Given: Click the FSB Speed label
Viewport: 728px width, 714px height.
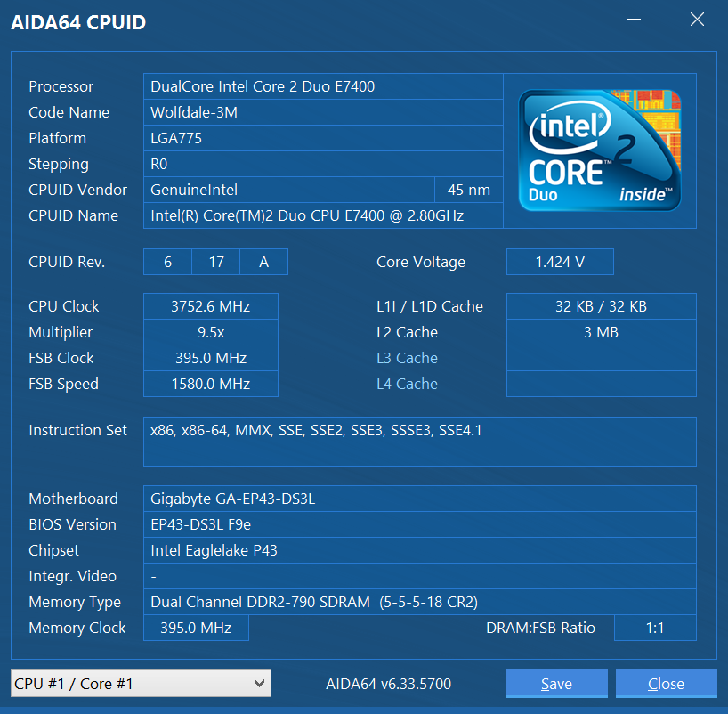Looking at the screenshot, I should (x=63, y=384).
